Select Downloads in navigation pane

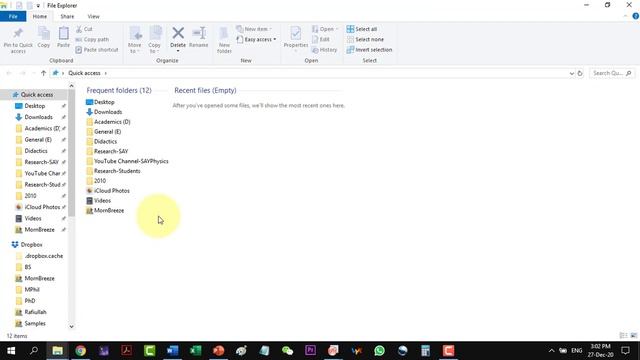[x=38, y=117]
